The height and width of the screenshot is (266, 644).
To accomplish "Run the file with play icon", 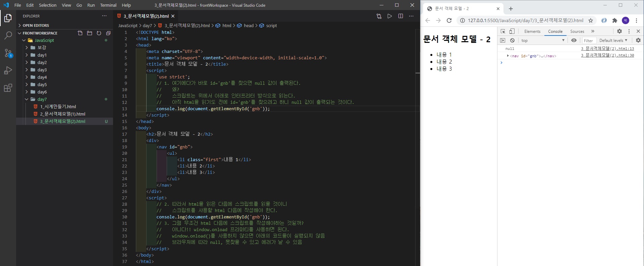I will [x=390, y=16].
